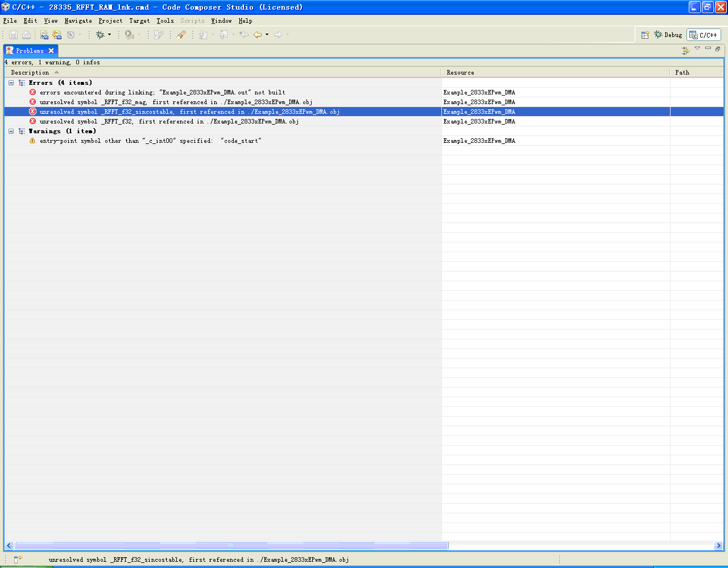Collapse the Warnings (1 item) group
This screenshot has width=728, height=568.
[x=11, y=131]
